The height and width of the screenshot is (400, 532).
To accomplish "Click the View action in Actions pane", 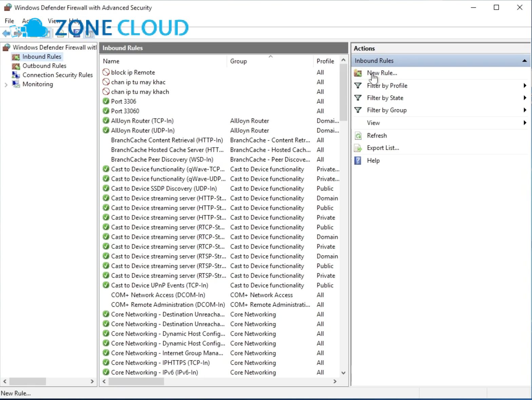I will tap(373, 123).
